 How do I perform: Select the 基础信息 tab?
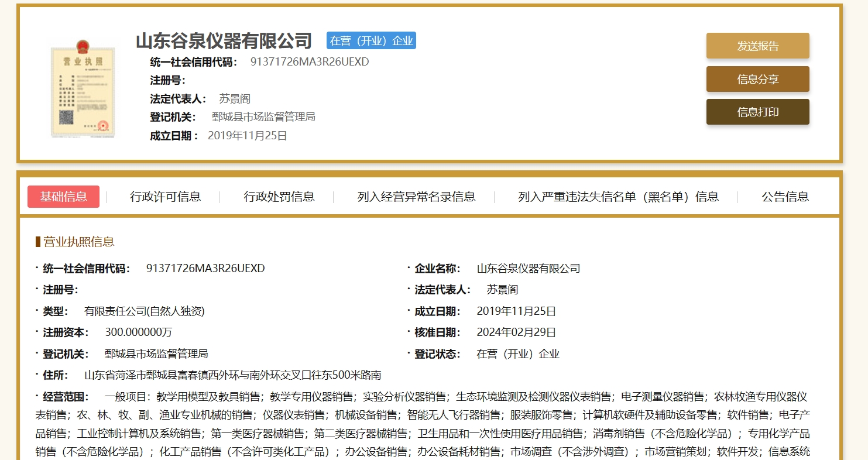pos(63,197)
